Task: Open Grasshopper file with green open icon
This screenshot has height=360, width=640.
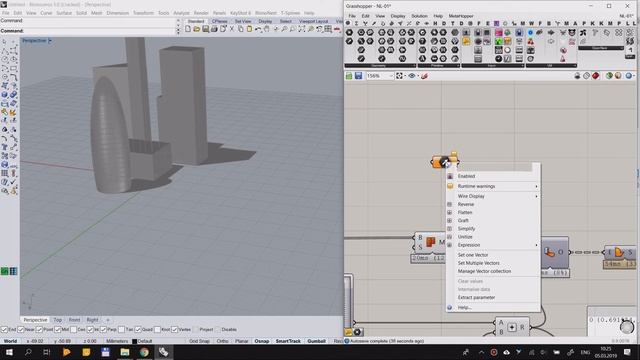Action: click(x=349, y=76)
